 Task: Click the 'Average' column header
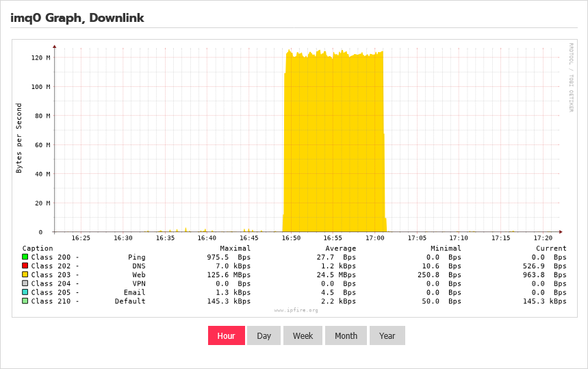(x=340, y=249)
